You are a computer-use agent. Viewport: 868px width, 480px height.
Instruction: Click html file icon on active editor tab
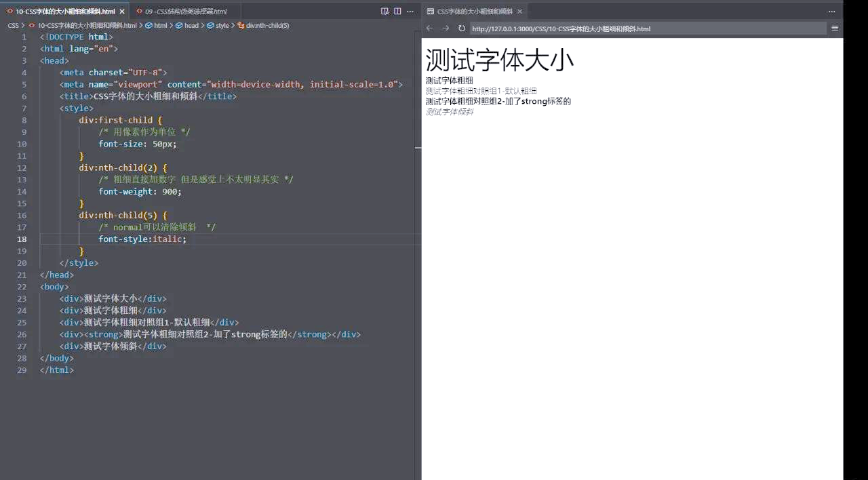coord(10,12)
